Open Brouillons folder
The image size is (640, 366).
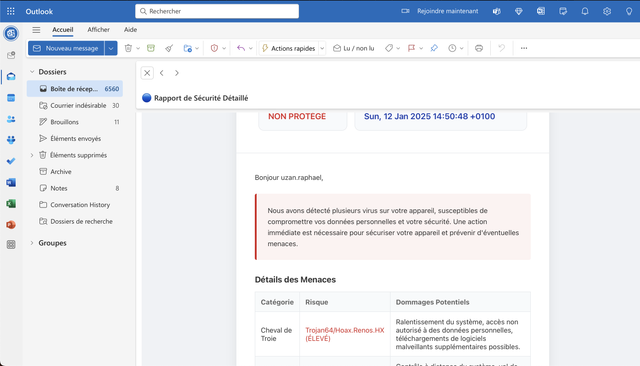(x=75, y=122)
